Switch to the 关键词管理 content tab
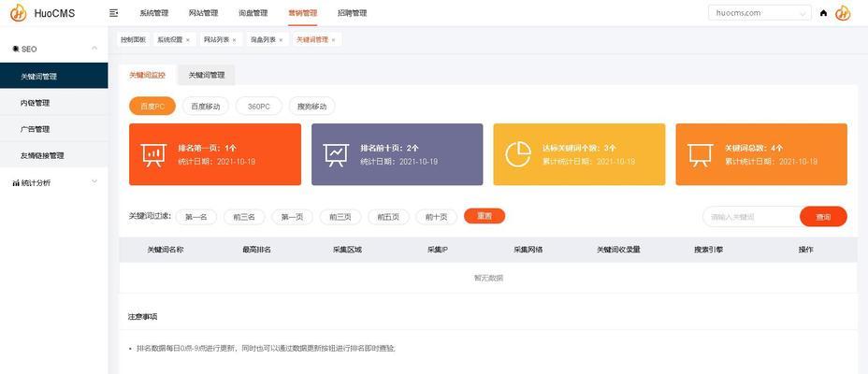 point(207,75)
